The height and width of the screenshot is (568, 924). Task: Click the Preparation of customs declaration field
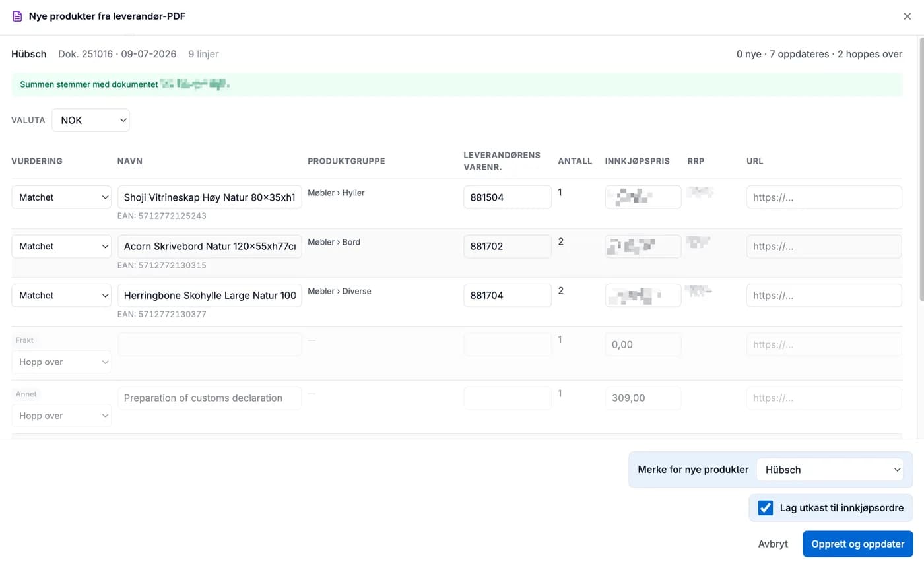click(x=210, y=398)
